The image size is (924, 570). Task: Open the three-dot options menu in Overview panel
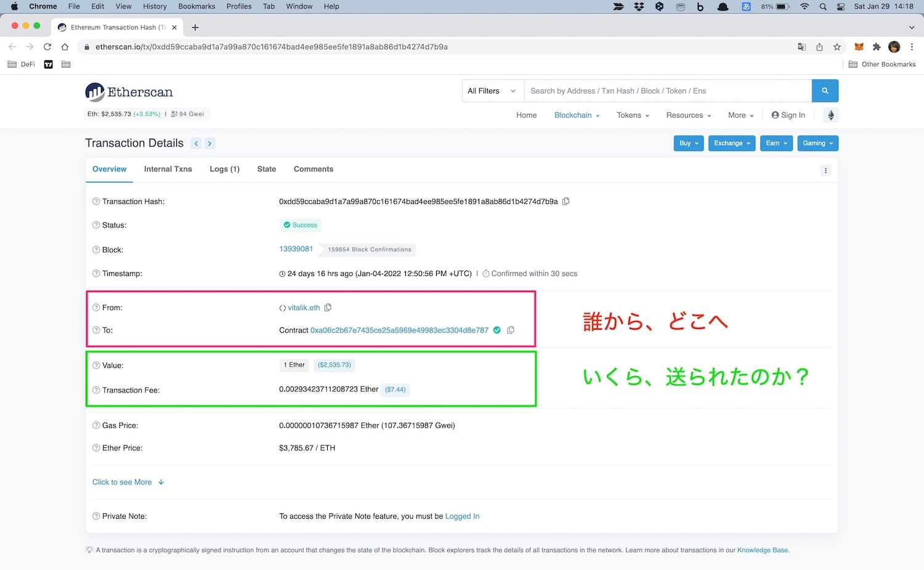pyautogui.click(x=825, y=171)
